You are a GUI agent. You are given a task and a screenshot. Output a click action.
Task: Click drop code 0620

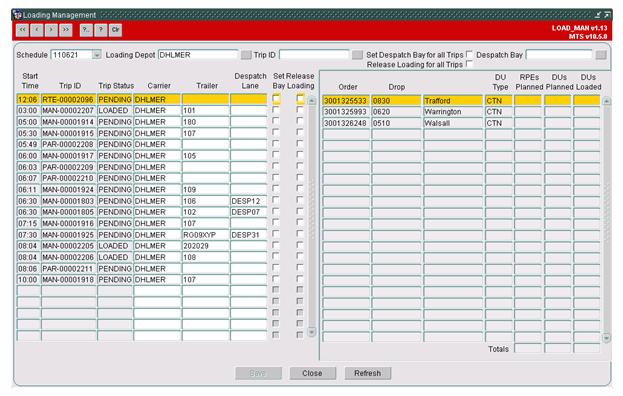click(x=396, y=112)
